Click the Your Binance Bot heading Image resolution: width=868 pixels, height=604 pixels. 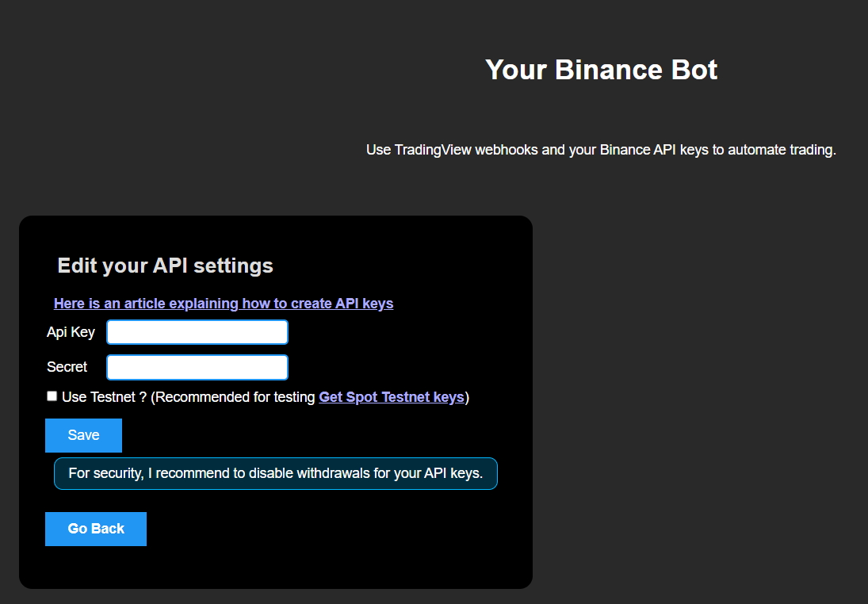pyautogui.click(x=601, y=70)
